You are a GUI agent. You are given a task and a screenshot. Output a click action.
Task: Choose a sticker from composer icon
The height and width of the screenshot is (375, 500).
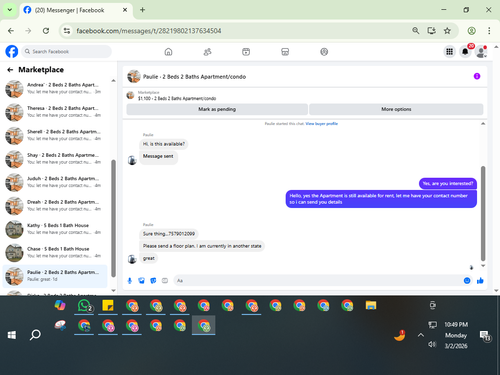[x=153, y=281]
